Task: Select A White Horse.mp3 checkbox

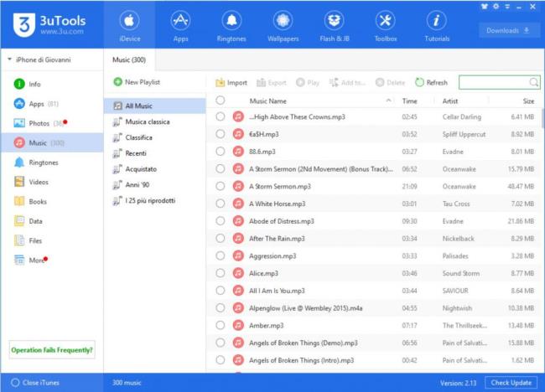Action: coord(220,204)
